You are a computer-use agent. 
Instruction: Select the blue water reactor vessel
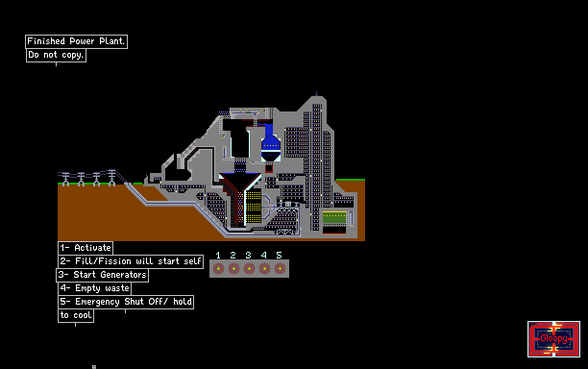coord(271,145)
